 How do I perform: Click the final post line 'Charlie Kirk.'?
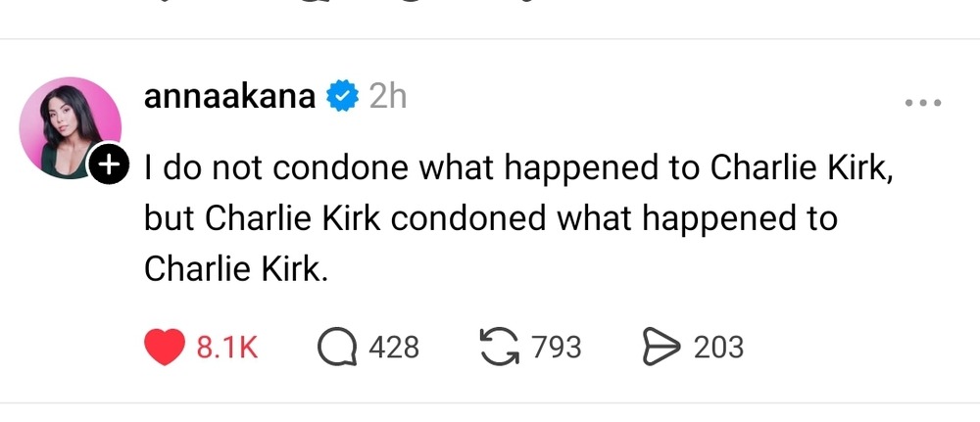pos(234,268)
